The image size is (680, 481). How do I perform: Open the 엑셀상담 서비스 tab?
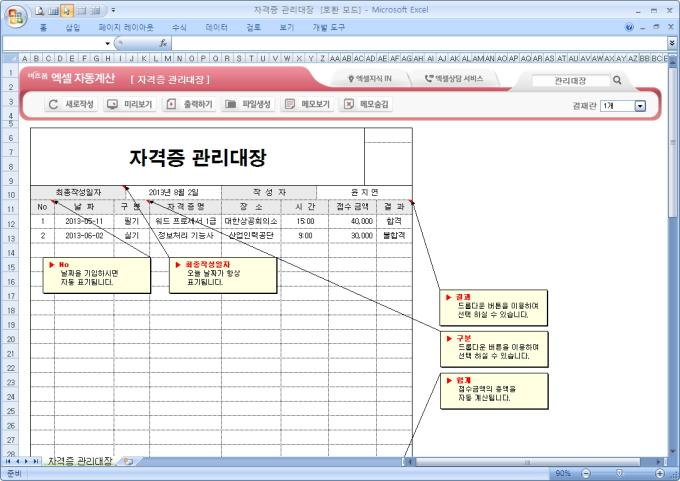pyautogui.click(x=454, y=79)
